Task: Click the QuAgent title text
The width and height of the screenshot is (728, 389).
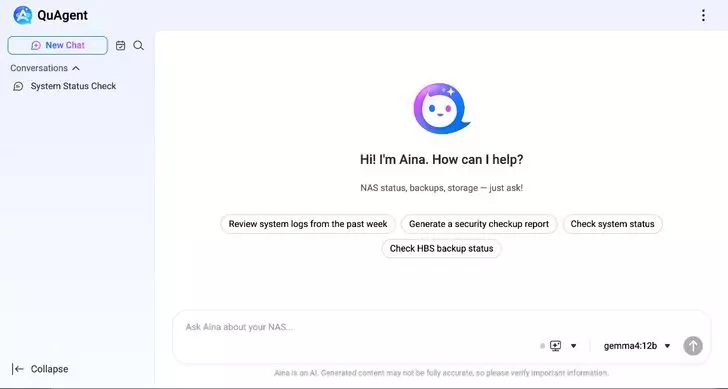Action: coord(62,15)
